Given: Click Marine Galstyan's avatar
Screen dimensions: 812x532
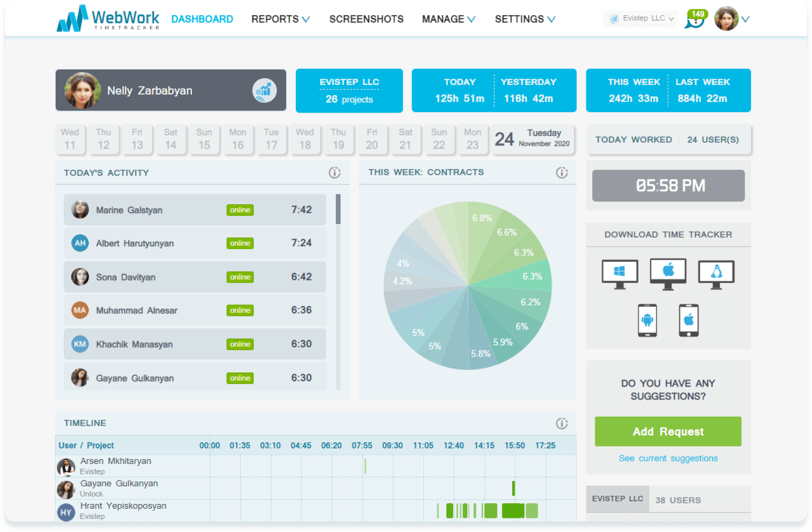Looking at the screenshot, I should pyautogui.click(x=80, y=210).
